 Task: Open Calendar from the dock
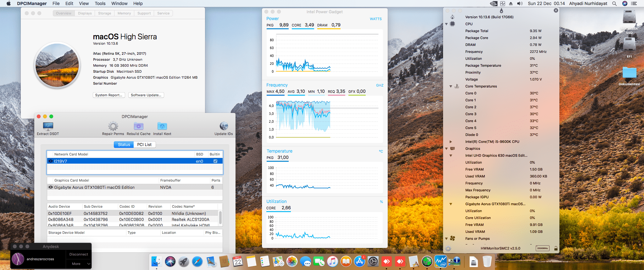238,262
